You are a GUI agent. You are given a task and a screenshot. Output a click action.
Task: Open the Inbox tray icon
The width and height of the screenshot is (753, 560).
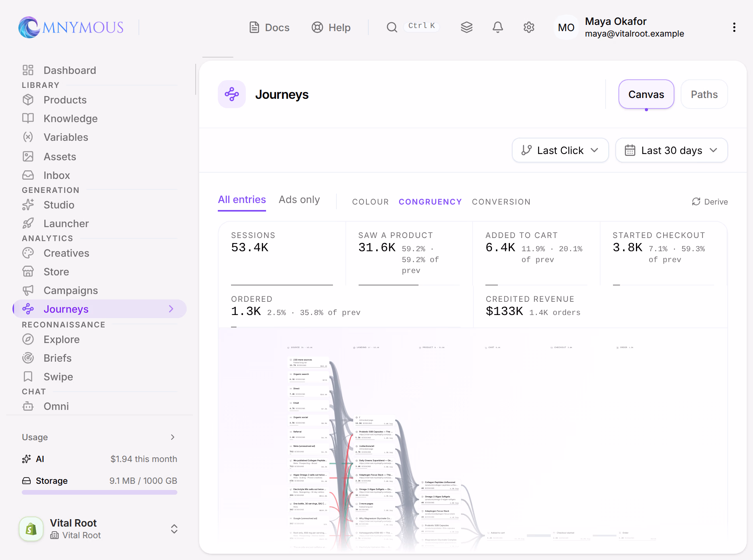pyautogui.click(x=28, y=175)
